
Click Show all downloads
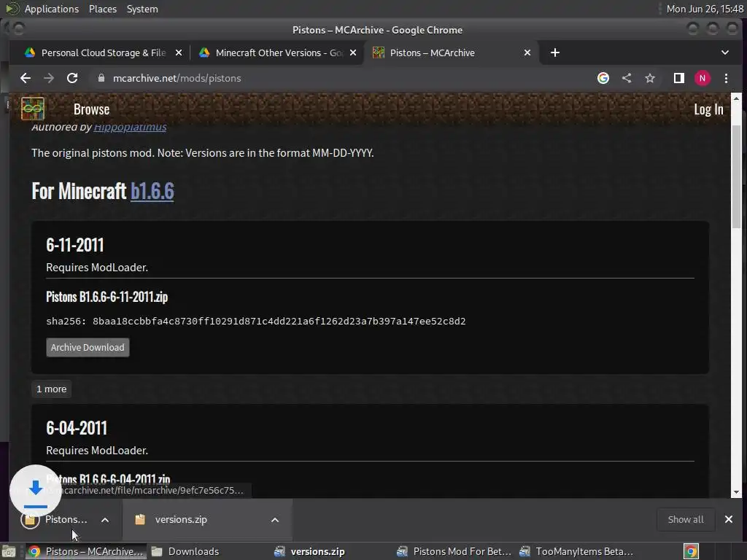coord(686,519)
